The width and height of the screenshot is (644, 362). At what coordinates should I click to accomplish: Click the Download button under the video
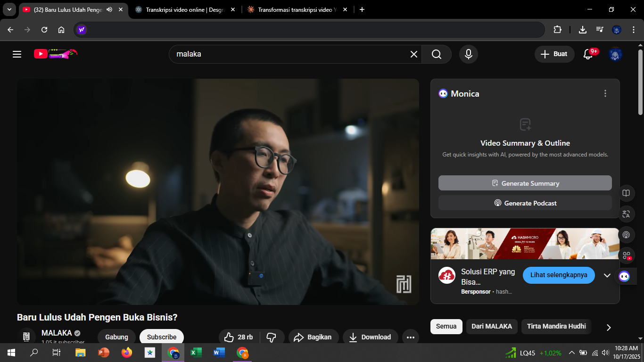pos(371,337)
